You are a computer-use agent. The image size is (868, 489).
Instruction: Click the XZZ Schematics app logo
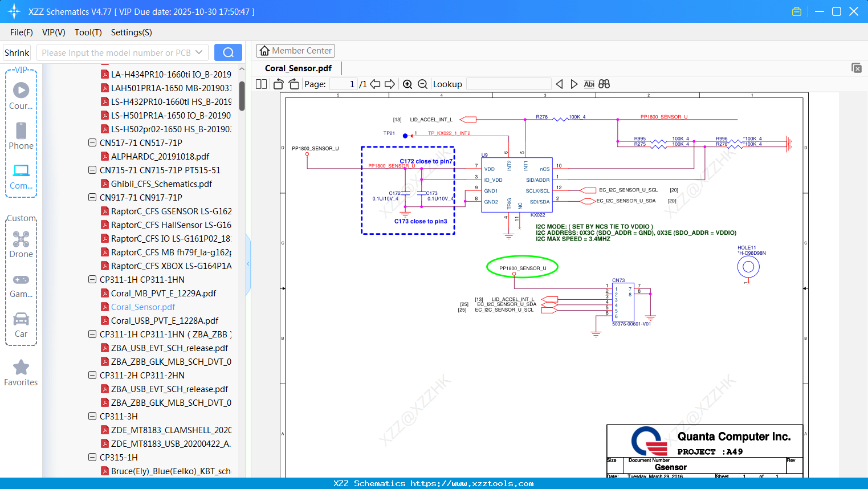pos(14,11)
